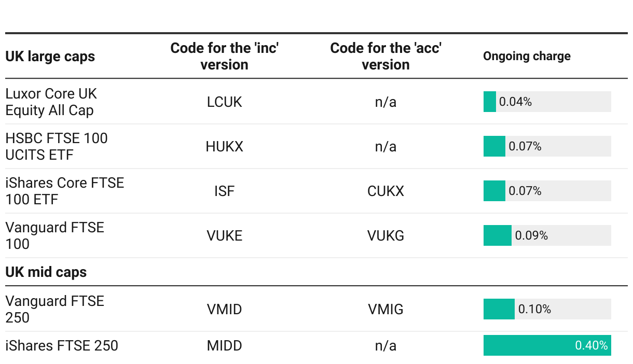Viewport: 633px width, 364px height.
Task: Click the LCUK ticker code
Action: (x=224, y=102)
